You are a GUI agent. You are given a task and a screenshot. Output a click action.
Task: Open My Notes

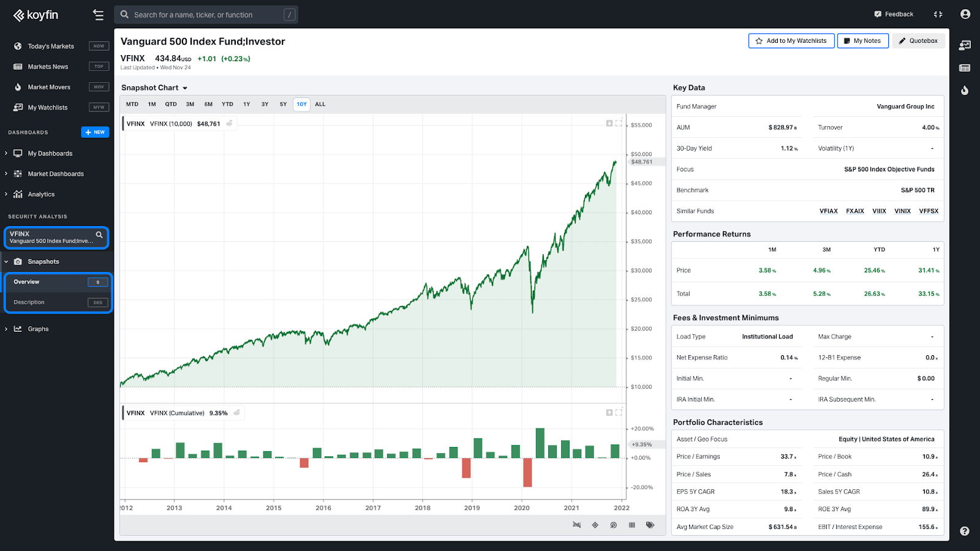pos(862,41)
